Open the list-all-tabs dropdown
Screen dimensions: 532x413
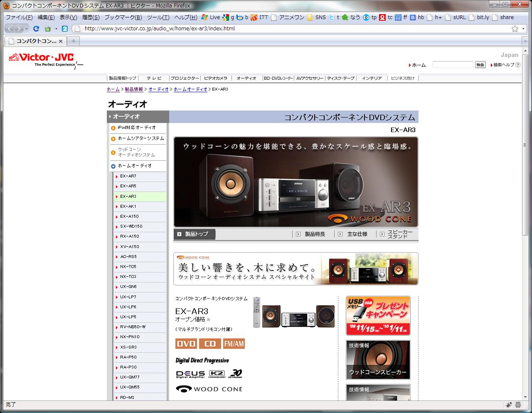525,41
